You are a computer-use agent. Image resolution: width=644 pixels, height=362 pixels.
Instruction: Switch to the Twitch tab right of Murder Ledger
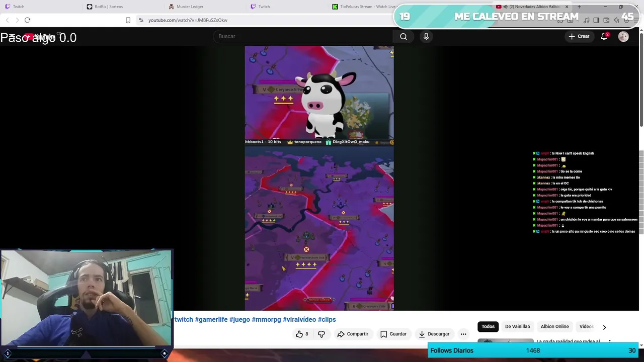pos(286,7)
